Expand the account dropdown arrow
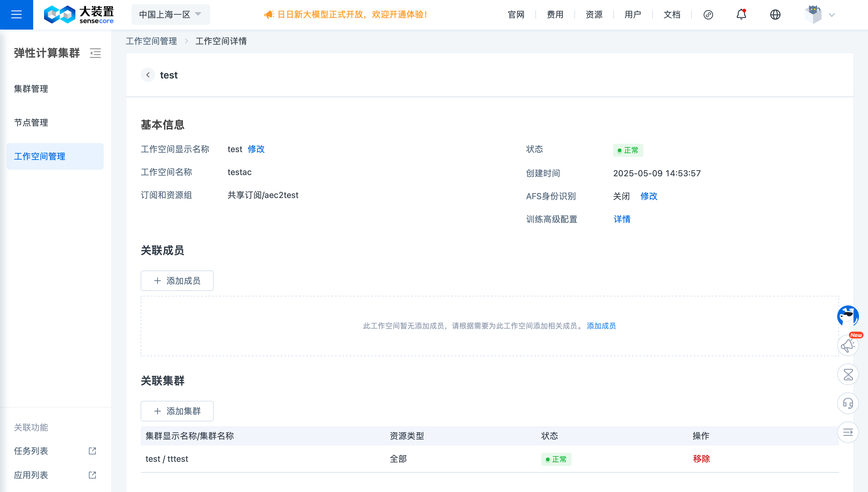 832,15
